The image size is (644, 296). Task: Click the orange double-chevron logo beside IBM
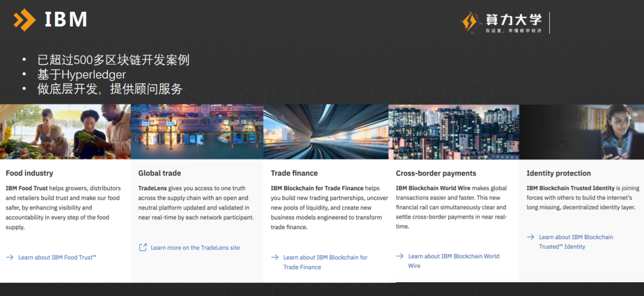click(24, 20)
